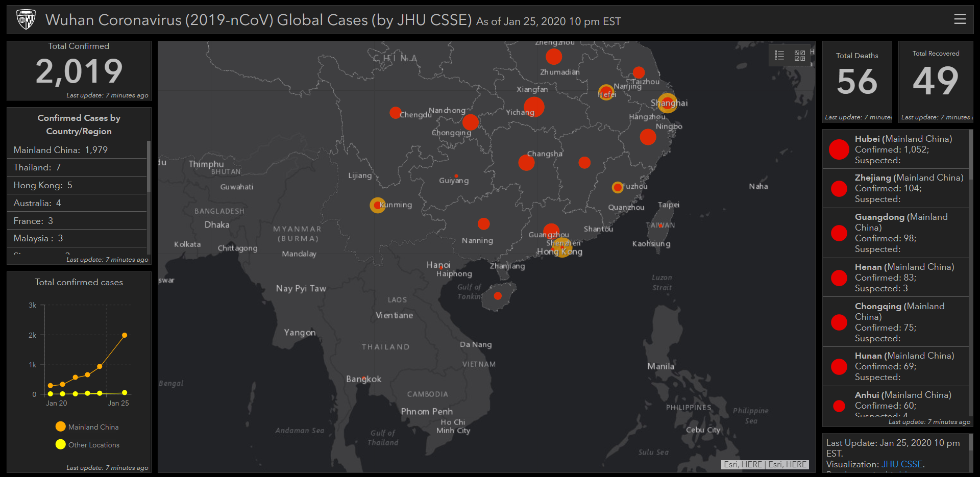Toggle Mainland China series in chart legend
Image resolution: width=980 pixels, height=477 pixels.
pyautogui.click(x=87, y=426)
